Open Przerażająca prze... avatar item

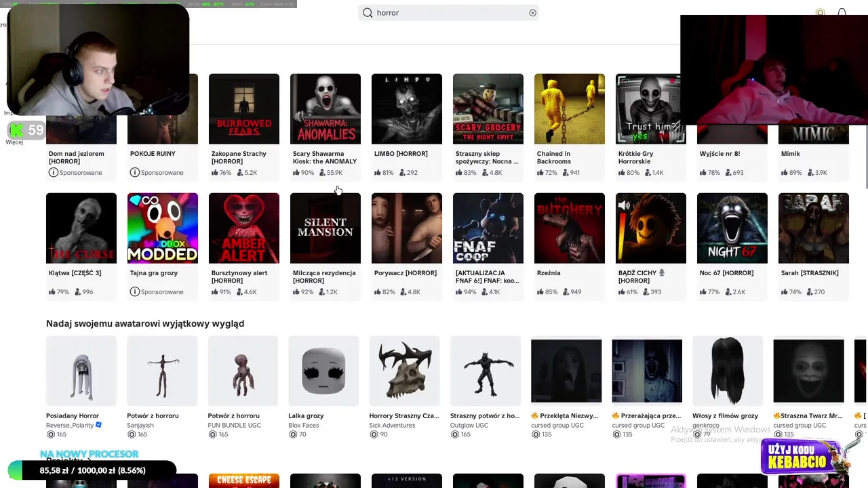pyautogui.click(x=647, y=371)
